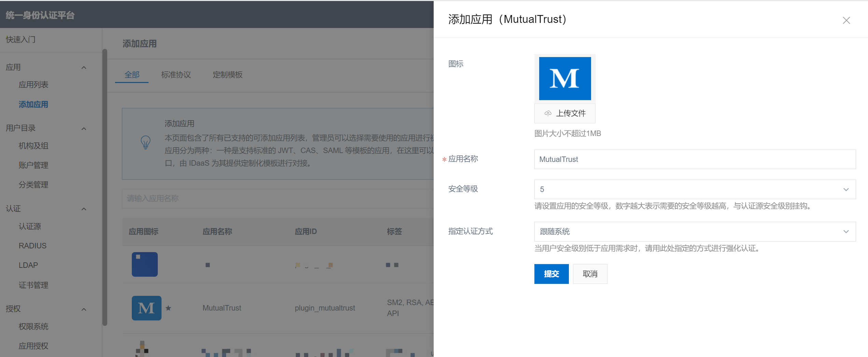Switch to the 定制模板 tab

coord(227,75)
